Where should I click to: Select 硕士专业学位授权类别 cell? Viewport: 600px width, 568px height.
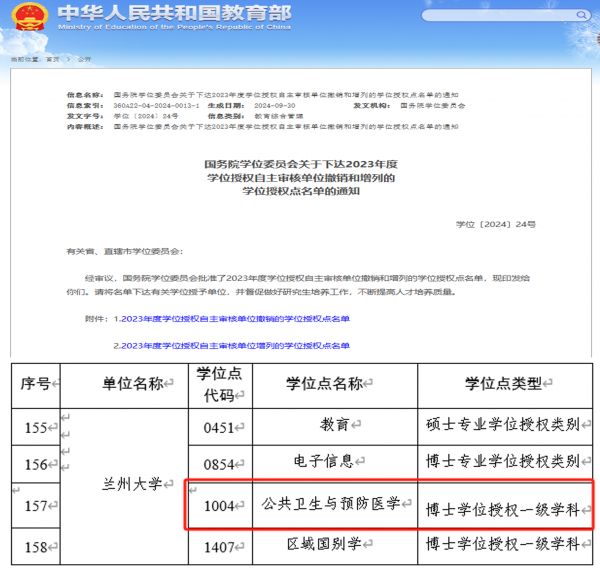point(505,427)
